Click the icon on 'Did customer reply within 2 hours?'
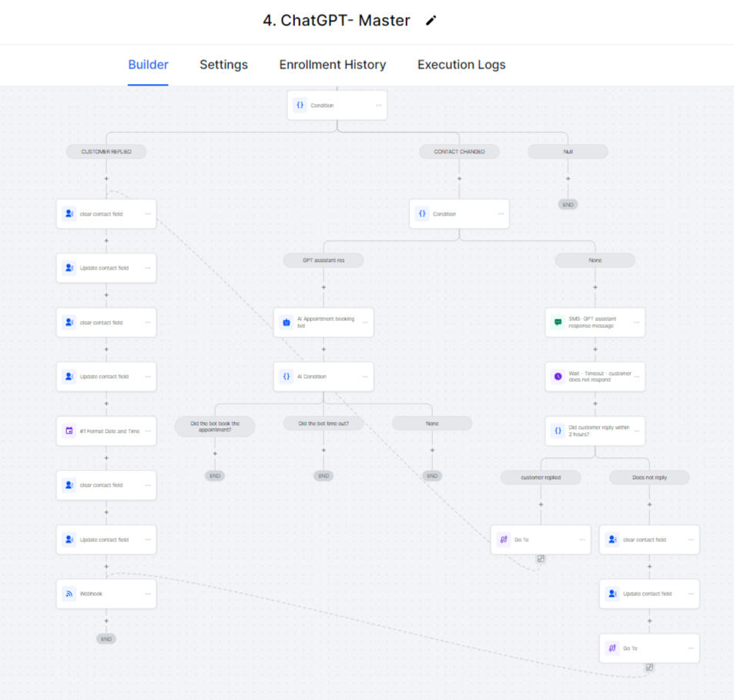The height and width of the screenshot is (700, 734). pos(558,430)
